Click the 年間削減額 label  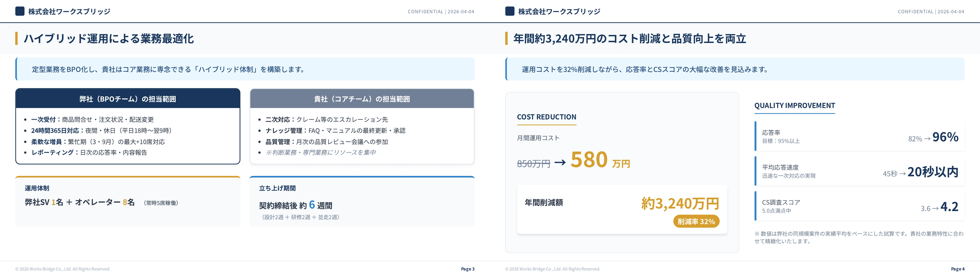[x=544, y=202]
